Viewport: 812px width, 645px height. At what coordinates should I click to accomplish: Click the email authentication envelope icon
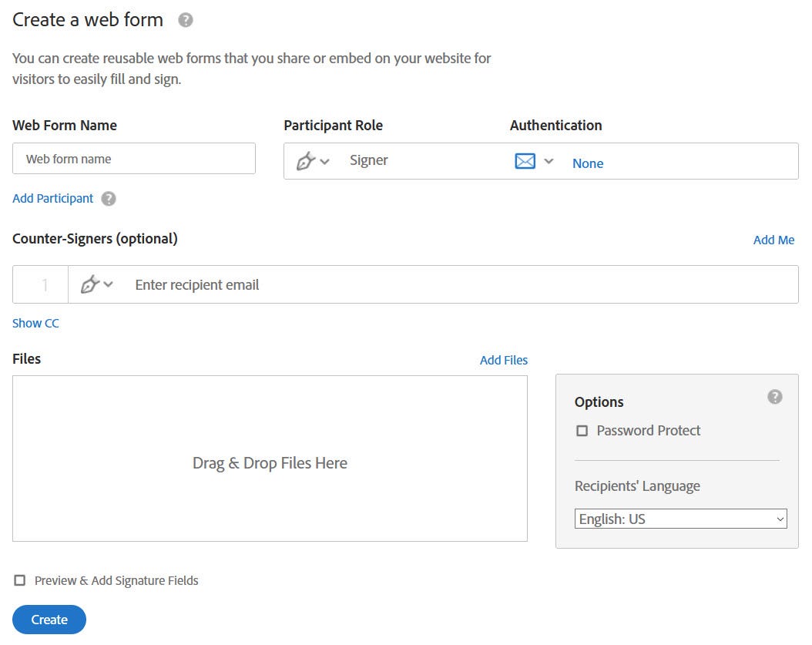coord(525,161)
